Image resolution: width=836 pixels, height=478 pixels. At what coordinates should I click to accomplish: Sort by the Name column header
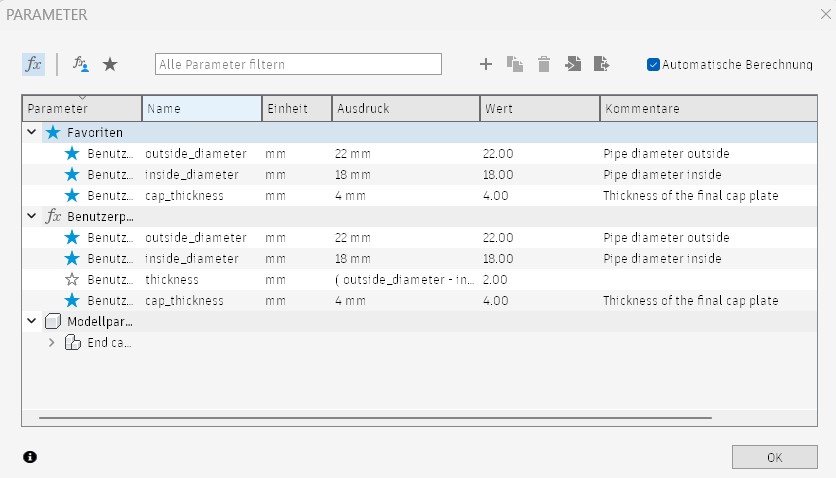tap(202, 109)
